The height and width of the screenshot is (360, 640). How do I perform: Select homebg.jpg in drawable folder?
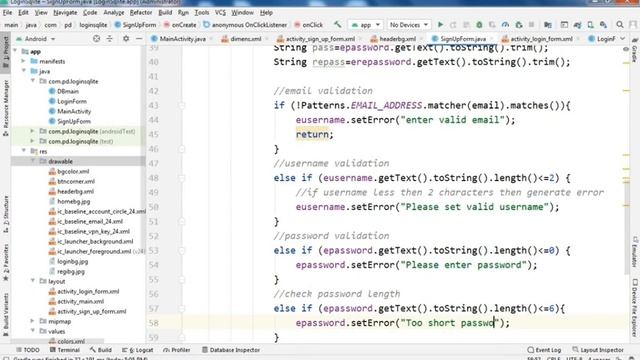tap(69, 201)
